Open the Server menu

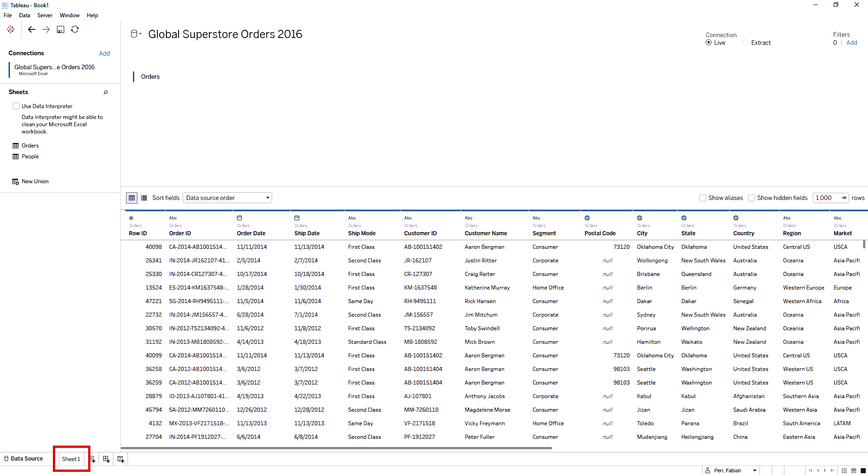(45, 15)
